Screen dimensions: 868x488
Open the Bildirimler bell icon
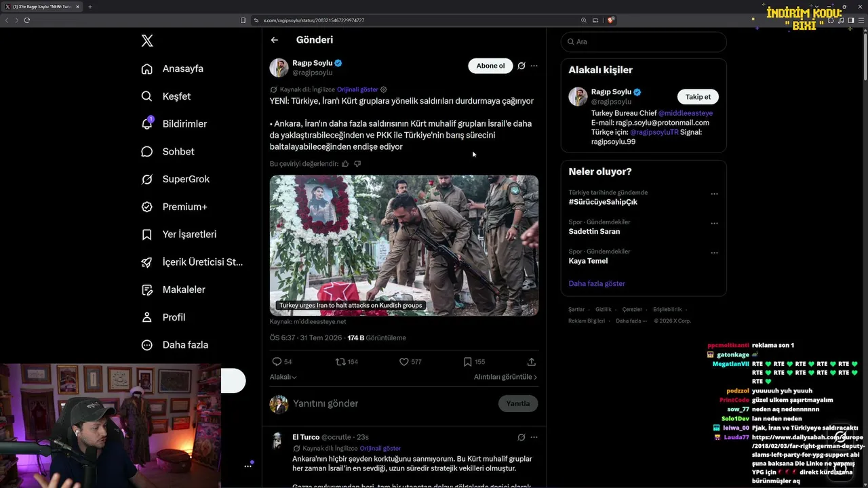coord(146,123)
